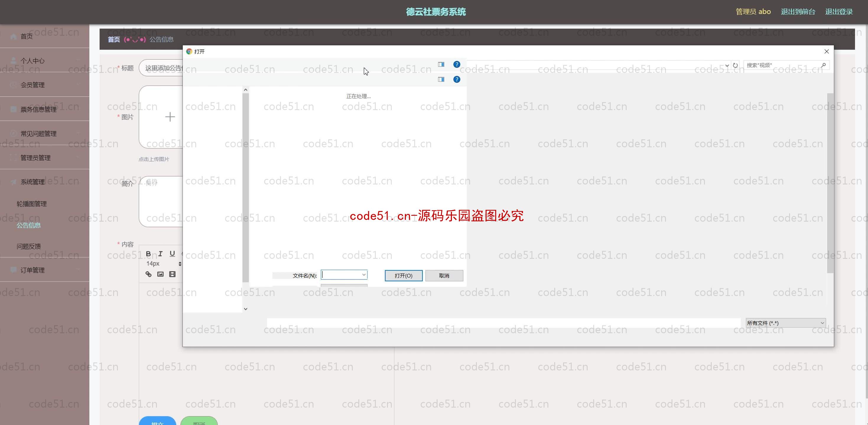The width and height of the screenshot is (868, 425).
Task: Expand the 常见问题管理 sidebar menu
Action: pos(45,133)
